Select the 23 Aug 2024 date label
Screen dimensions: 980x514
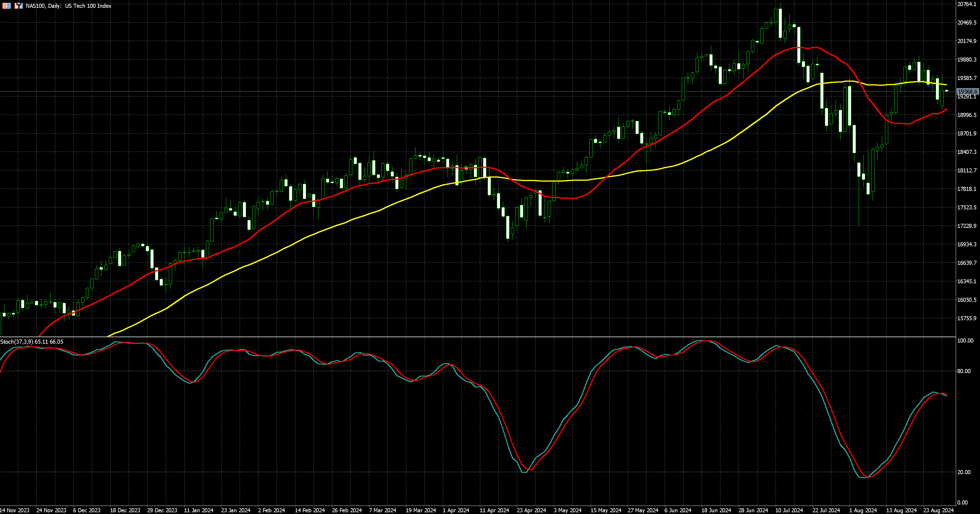(938, 510)
